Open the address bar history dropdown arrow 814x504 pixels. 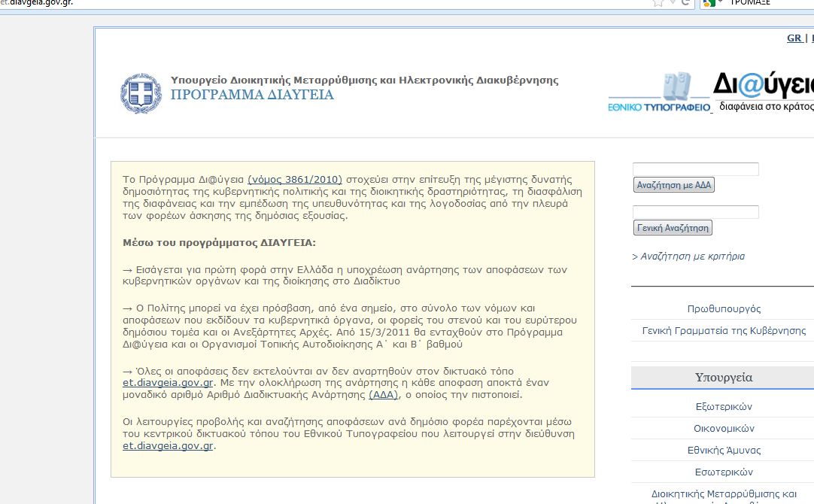[x=673, y=2]
